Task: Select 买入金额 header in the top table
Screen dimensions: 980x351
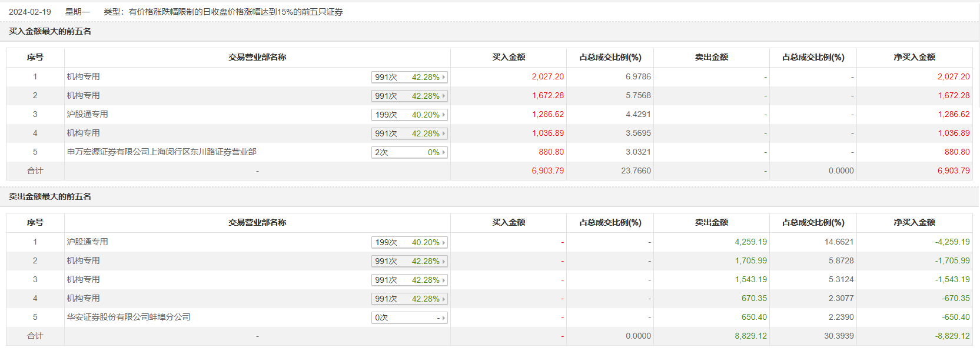Action: [509, 57]
